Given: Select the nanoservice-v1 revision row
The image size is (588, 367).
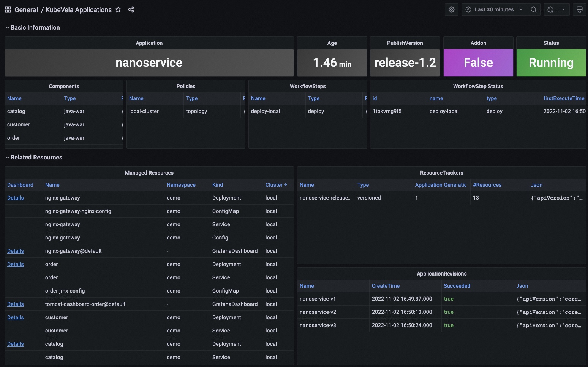Looking at the screenshot, I should pos(442,299).
